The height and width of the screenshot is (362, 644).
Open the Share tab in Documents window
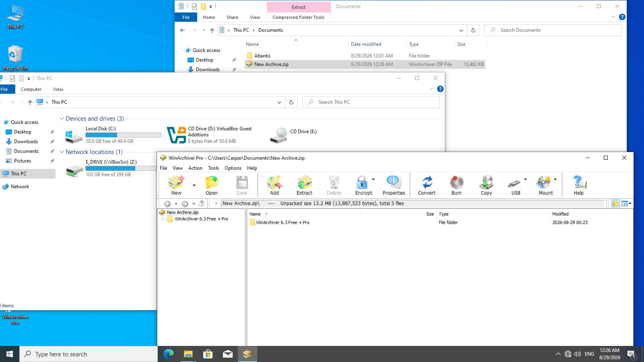coord(232,17)
